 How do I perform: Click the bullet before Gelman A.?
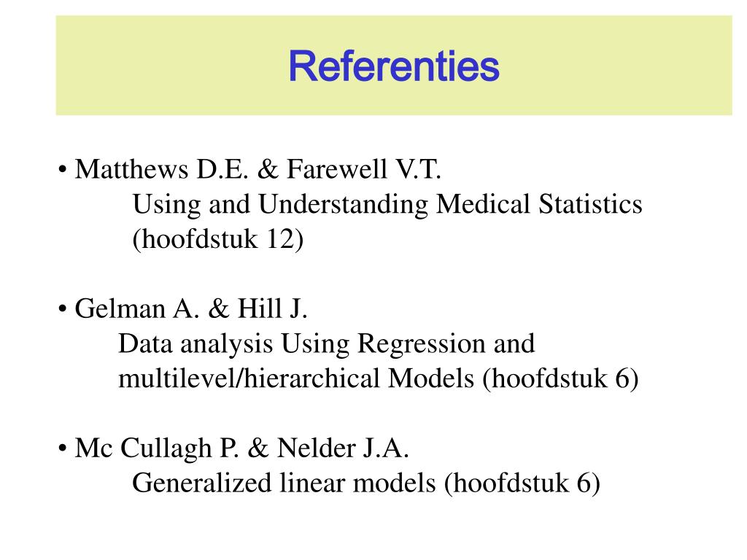[62, 309]
